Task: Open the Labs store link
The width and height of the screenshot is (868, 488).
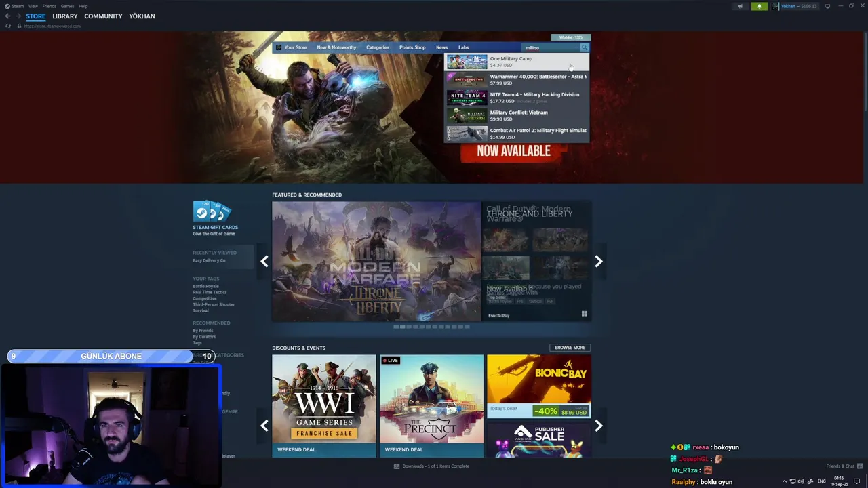Action: [x=463, y=47]
